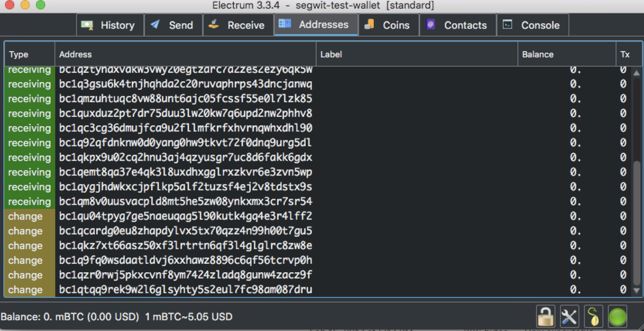Click the Receive tab icon

tap(213, 24)
